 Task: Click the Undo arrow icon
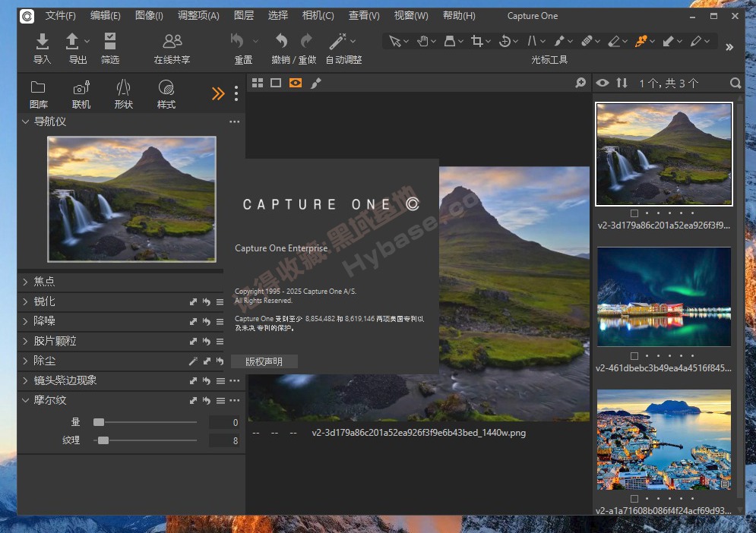(281, 41)
